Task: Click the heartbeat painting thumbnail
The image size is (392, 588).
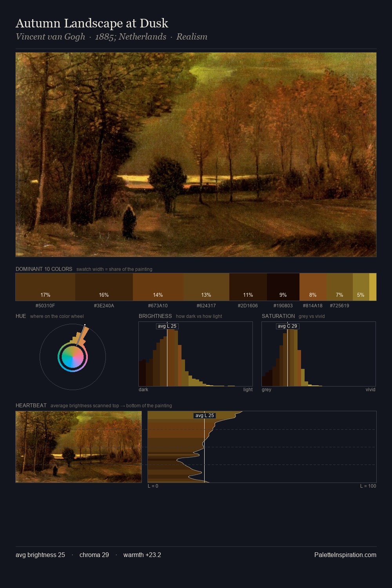Action: click(x=78, y=447)
